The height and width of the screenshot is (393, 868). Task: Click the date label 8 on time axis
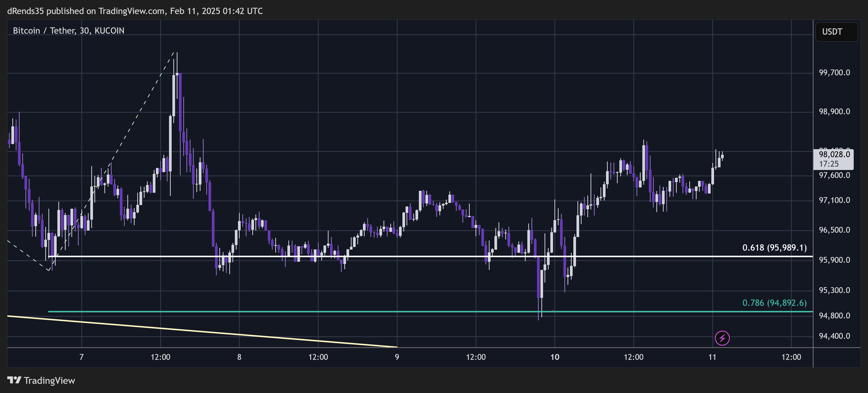239,357
